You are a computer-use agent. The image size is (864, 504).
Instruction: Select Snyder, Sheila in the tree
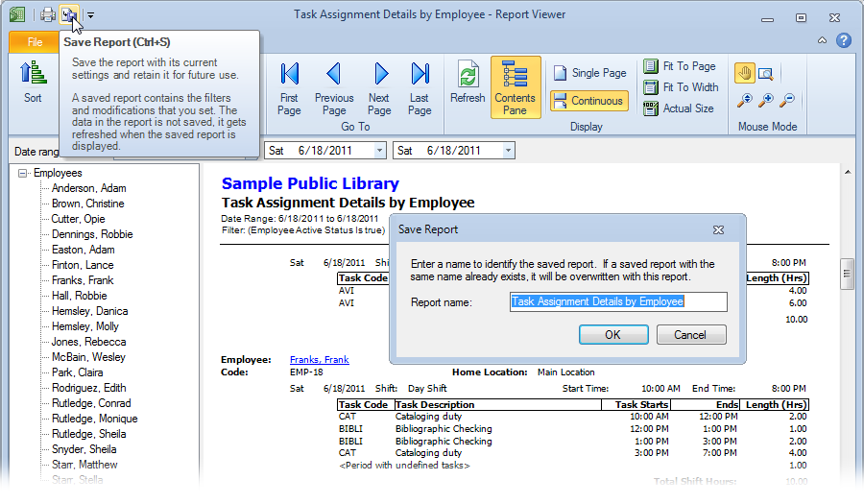pos(84,450)
